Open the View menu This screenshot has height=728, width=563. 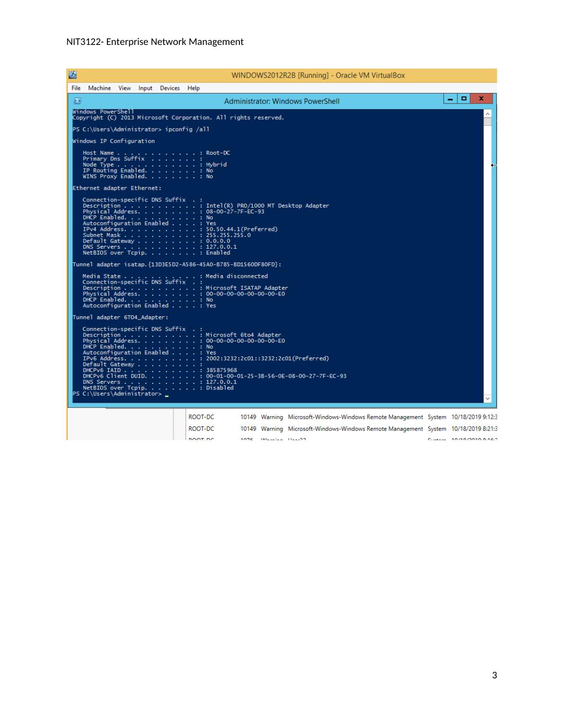124,88
